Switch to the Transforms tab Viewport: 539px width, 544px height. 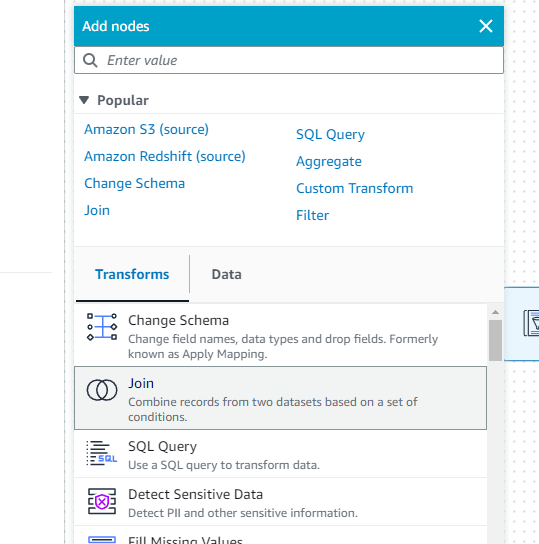132,274
